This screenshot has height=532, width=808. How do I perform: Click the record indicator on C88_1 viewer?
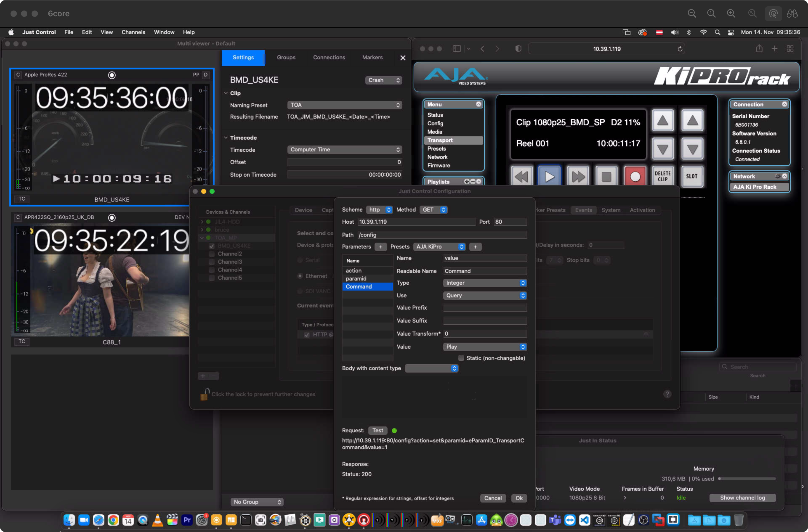click(112, 217)
